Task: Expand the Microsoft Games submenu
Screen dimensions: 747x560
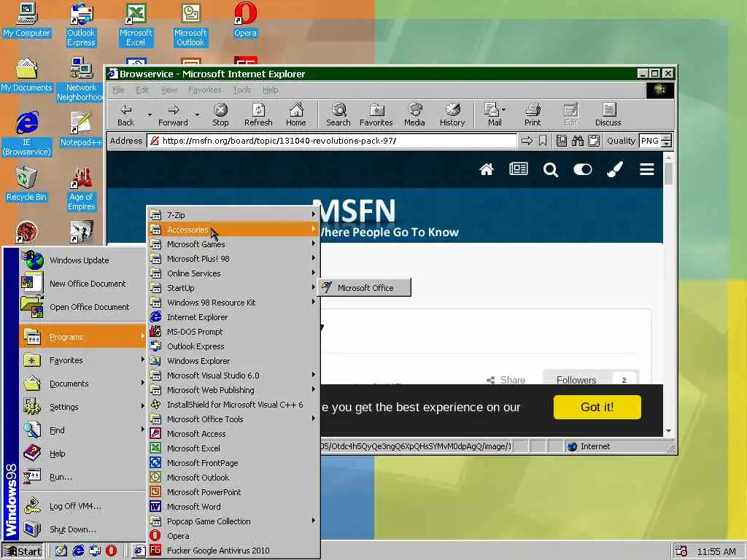Action: 233,244
